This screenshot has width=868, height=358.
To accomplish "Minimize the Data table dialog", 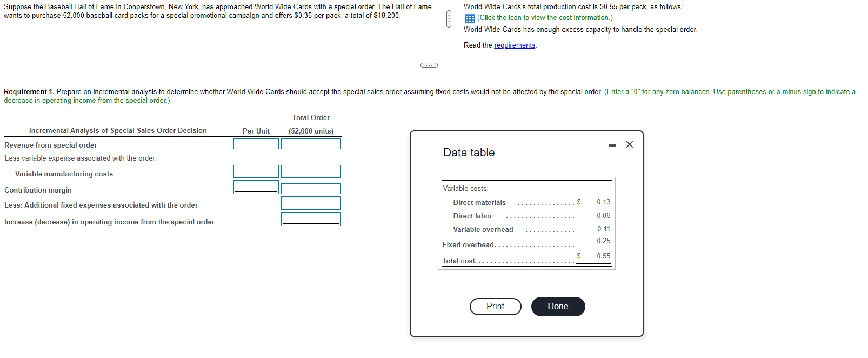I will [612, 145].
